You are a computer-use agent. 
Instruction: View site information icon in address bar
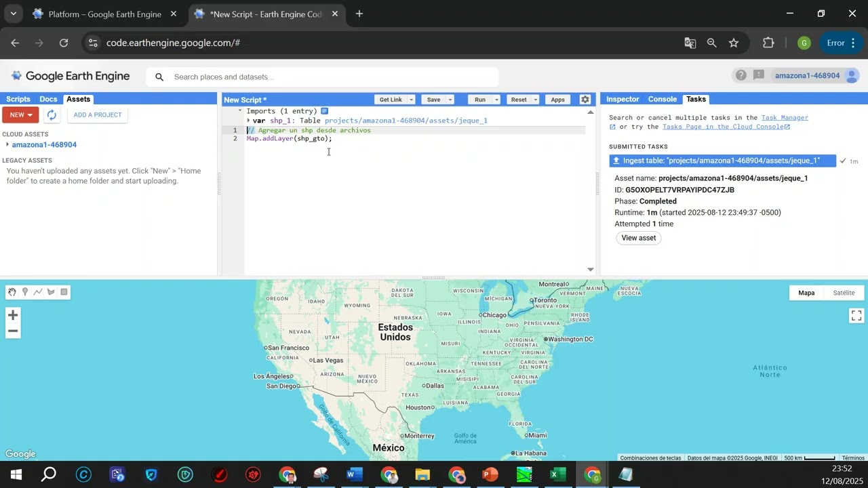tap(93, 43)
